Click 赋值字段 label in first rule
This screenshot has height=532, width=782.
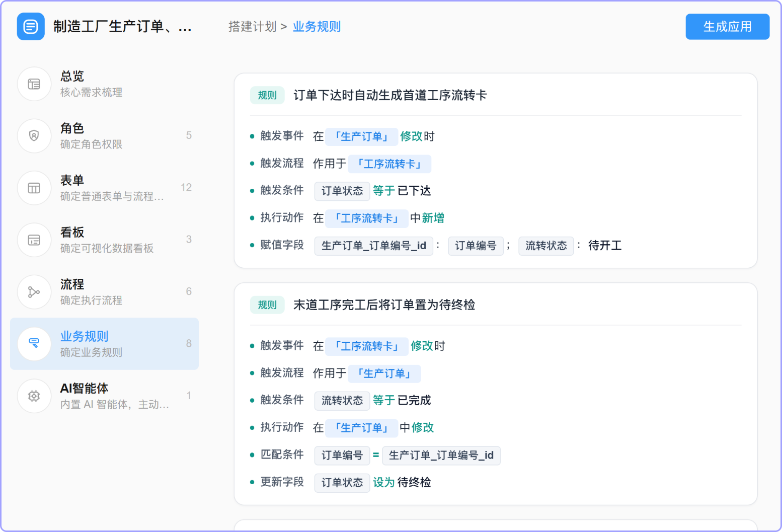click(282, 245)
